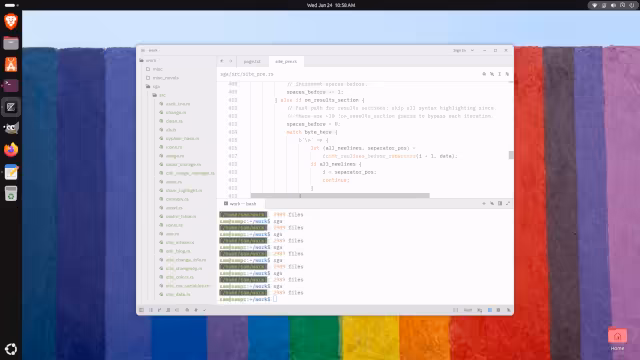Image resolution: width=640 pixels, height=360 pixels.
Task: Open the system tray menu at top right
Action: (613, 5)
